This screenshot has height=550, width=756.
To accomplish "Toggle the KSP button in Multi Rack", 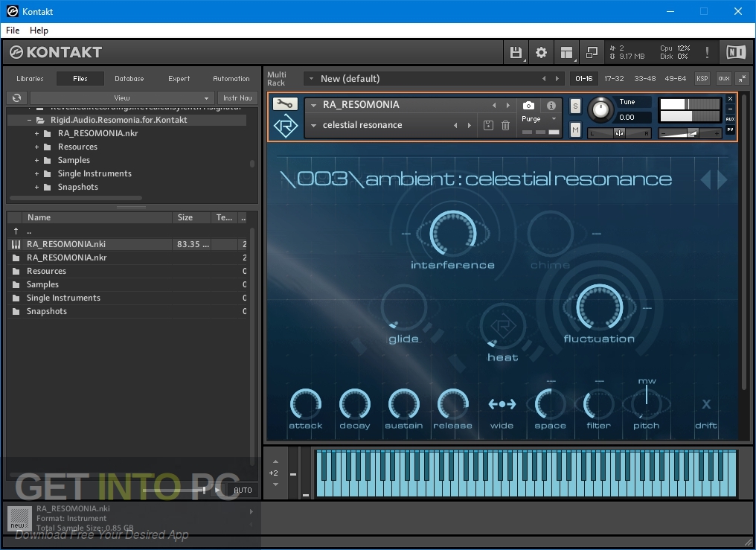I will [702, 78].
